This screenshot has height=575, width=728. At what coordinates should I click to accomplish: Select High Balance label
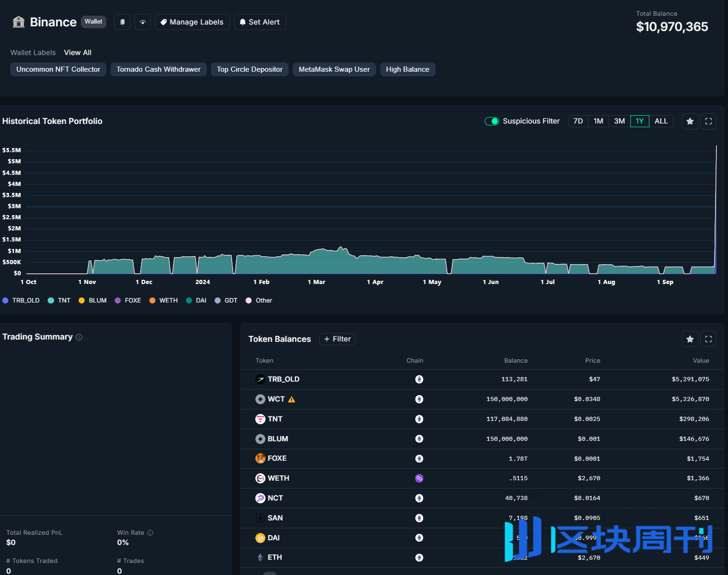pyautogui.click(x=407, y=69)
